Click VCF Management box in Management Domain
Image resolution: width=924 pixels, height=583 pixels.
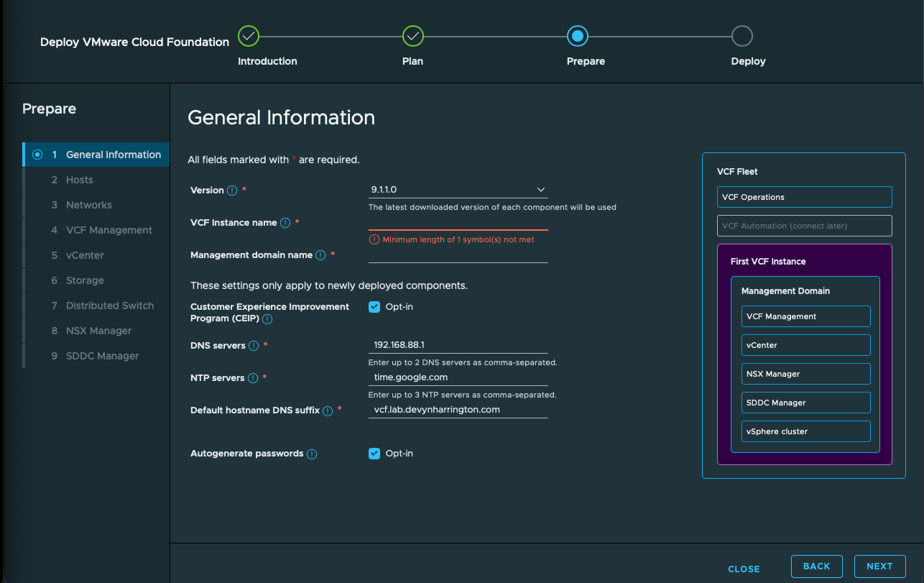806,316
